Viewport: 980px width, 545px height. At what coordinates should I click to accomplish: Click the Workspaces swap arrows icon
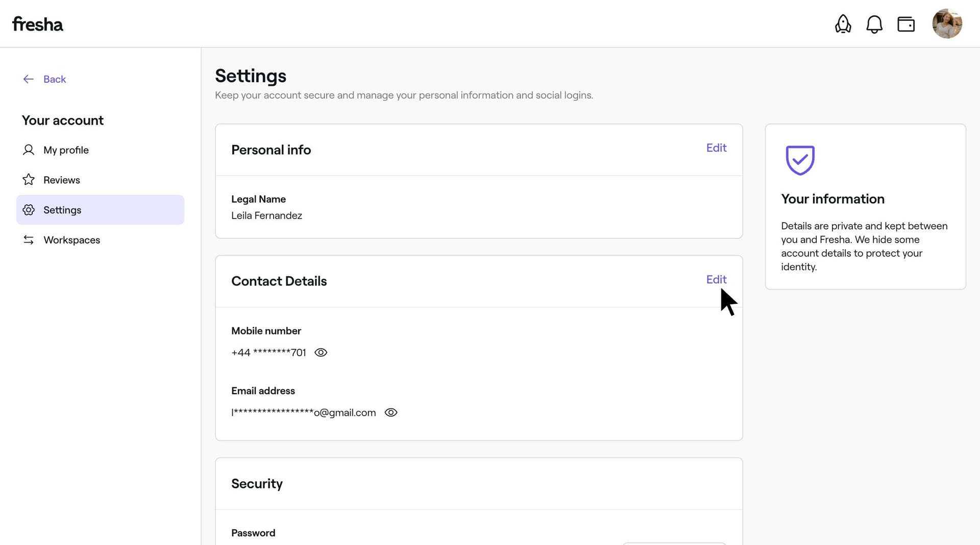29,240
